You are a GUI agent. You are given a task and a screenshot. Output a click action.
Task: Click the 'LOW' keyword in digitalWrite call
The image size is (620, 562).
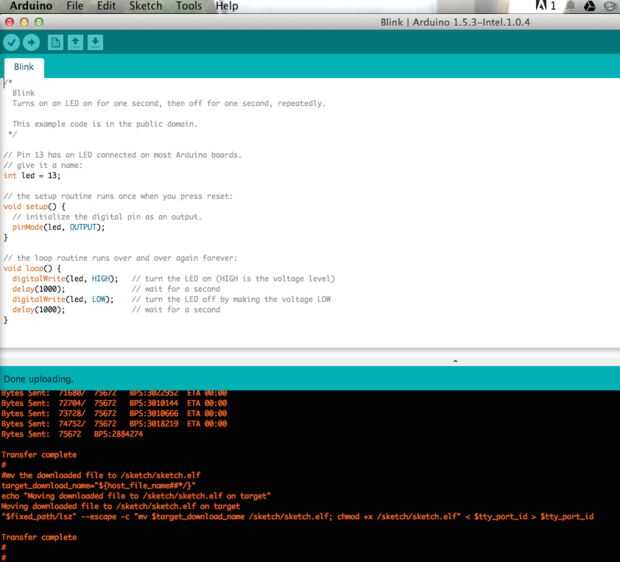[99, 299]
